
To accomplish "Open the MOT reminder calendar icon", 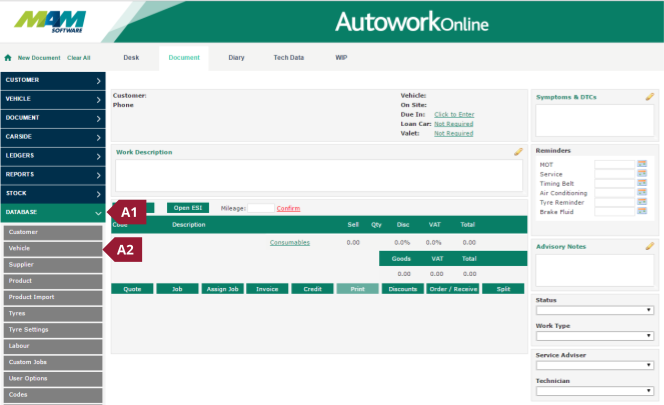I will tap(643, 164).
